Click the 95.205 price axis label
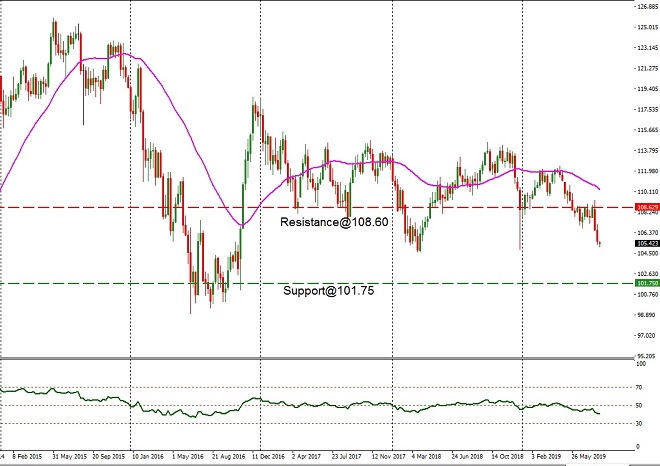 [648, 356]
